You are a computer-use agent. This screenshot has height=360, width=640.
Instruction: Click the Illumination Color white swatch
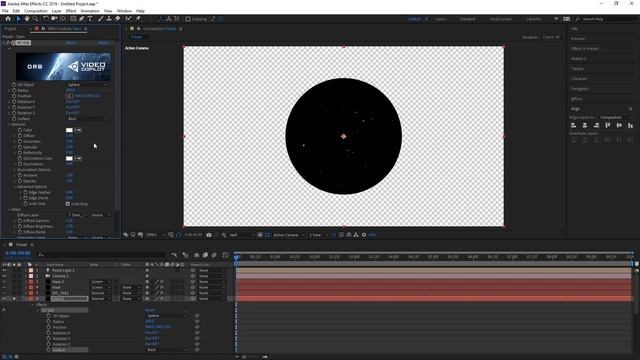pos(69,158)
